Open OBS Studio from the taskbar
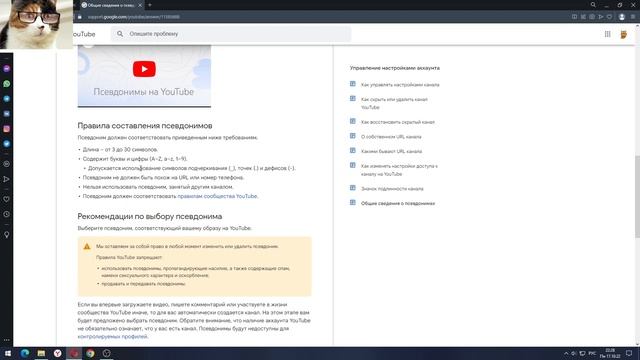Image resolution: width=640 pixels, height=360 pixels. tap(107, 353)
